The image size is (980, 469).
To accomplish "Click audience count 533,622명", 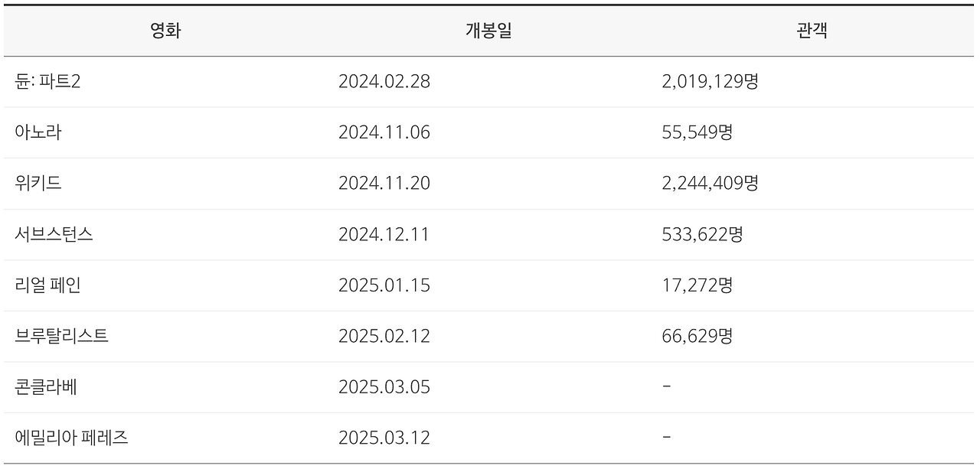I will [702, 234].
